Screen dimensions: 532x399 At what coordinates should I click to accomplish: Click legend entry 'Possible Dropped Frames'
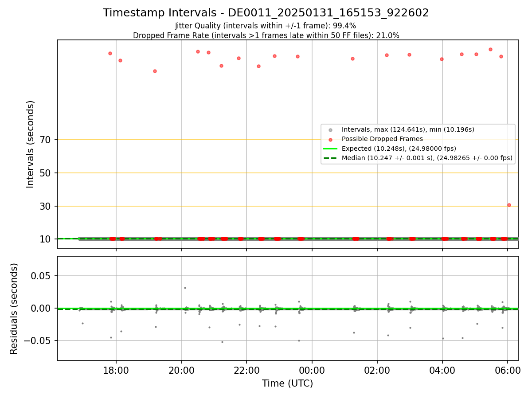pos(382,139)
